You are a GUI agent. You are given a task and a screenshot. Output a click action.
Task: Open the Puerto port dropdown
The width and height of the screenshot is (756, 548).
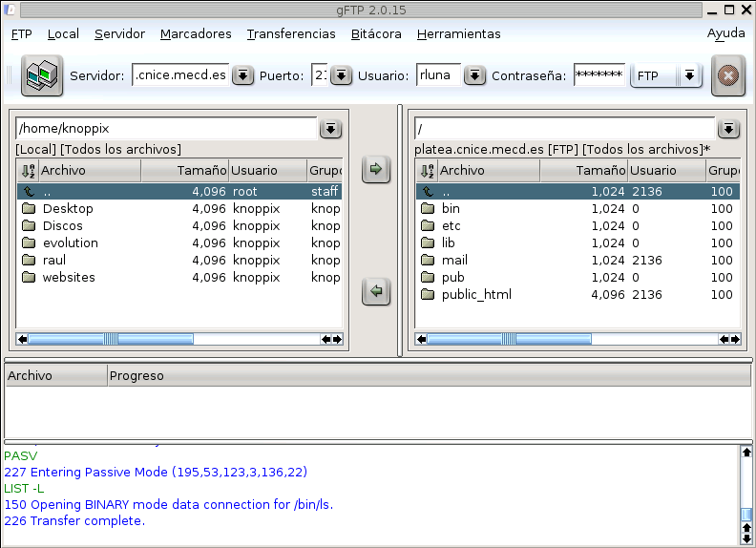pos(341,75)
